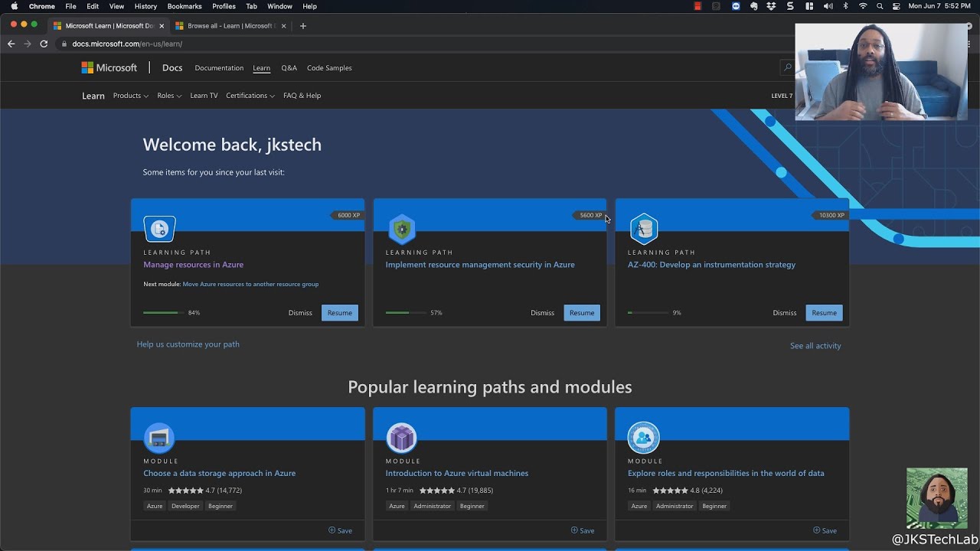Click the Microsoft logo in the header

[109, 67]
